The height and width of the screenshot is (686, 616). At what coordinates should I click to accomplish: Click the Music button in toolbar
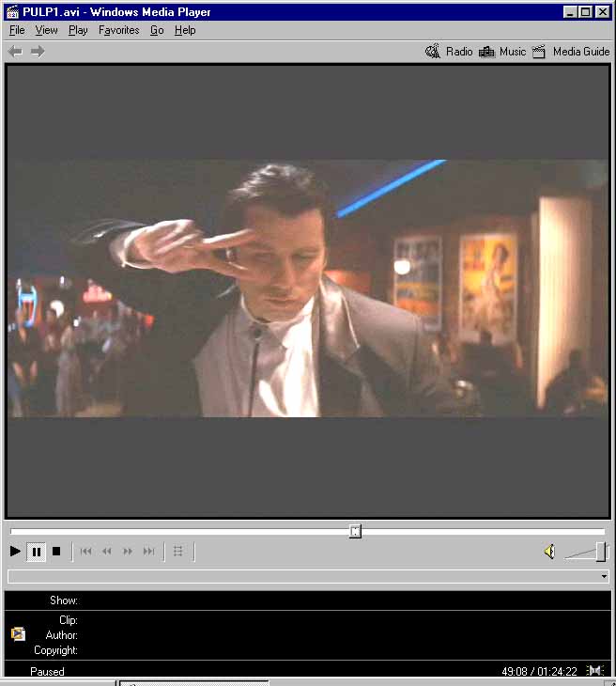pyautogui.click(x=502, y=52)
